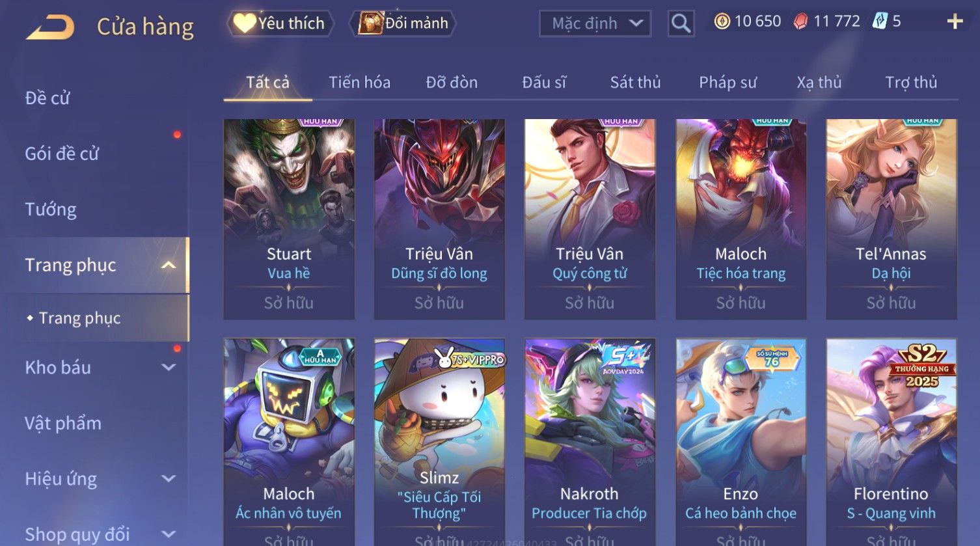Go back using the arrow icon

click(50, 27)
